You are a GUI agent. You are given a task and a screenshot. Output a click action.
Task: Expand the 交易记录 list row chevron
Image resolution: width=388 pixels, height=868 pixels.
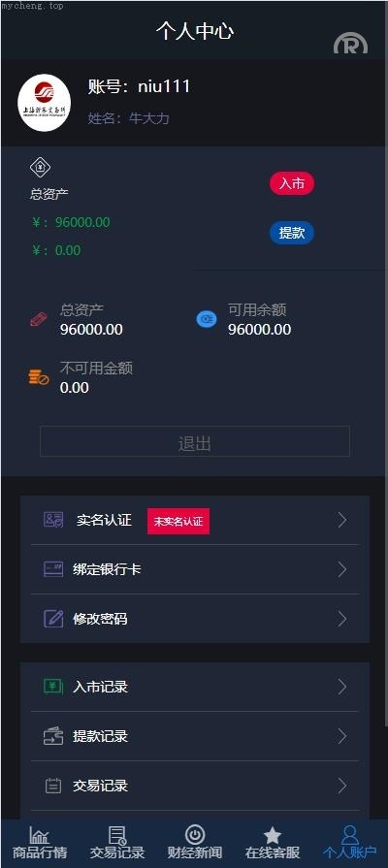(342, 786)
